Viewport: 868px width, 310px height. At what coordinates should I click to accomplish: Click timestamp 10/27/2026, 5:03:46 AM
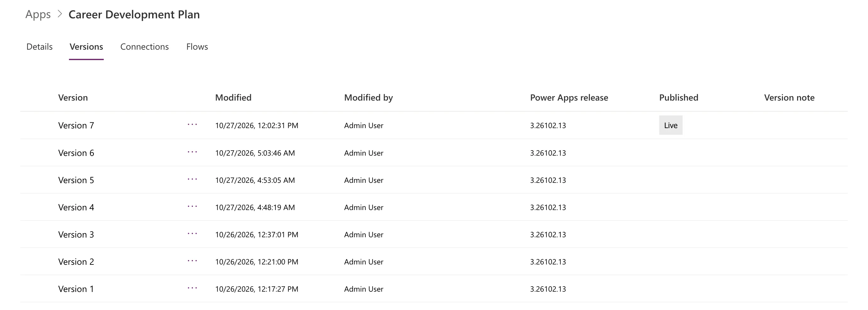(255, 153)
